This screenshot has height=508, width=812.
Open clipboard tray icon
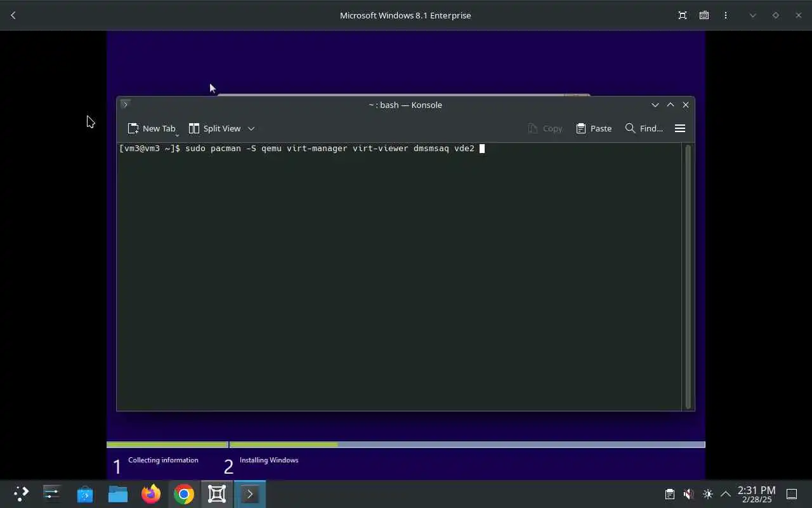670,494
